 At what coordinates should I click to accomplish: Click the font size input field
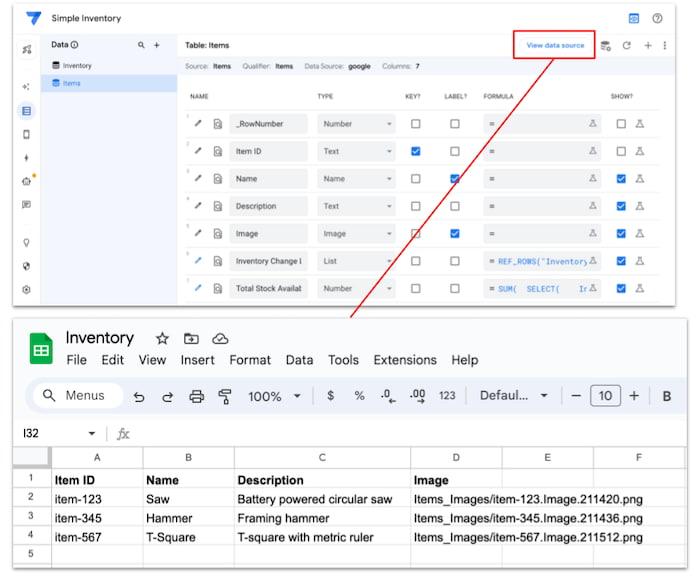coord(604,396)
